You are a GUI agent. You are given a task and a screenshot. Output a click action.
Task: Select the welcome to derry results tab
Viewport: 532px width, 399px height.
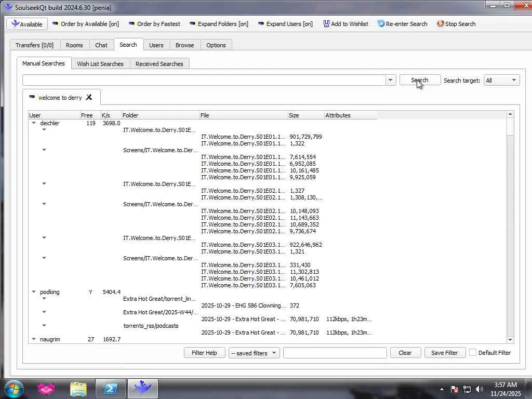coord(60,98)
